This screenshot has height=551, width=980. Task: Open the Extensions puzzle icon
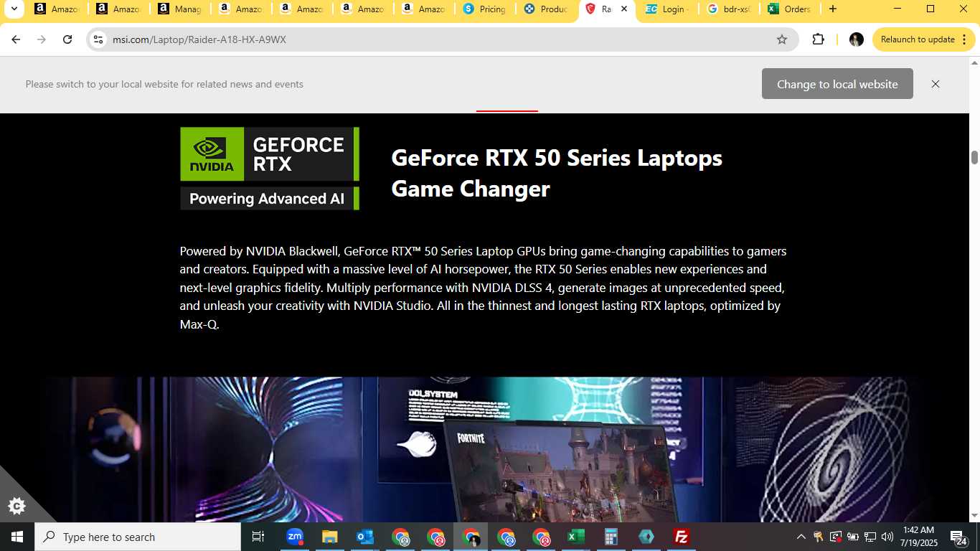point(819,39)
